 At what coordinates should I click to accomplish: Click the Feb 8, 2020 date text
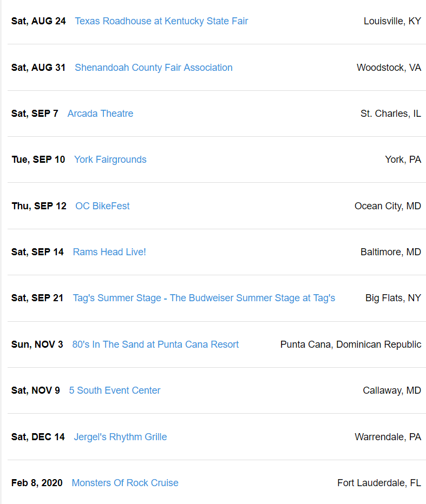click(x=37, y=483)
